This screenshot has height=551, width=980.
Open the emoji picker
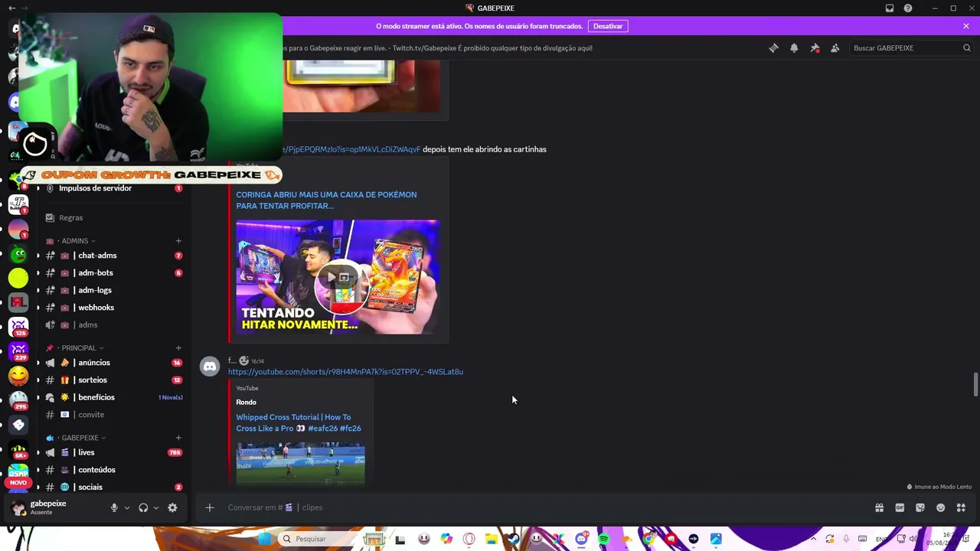[x=941, y=507]
